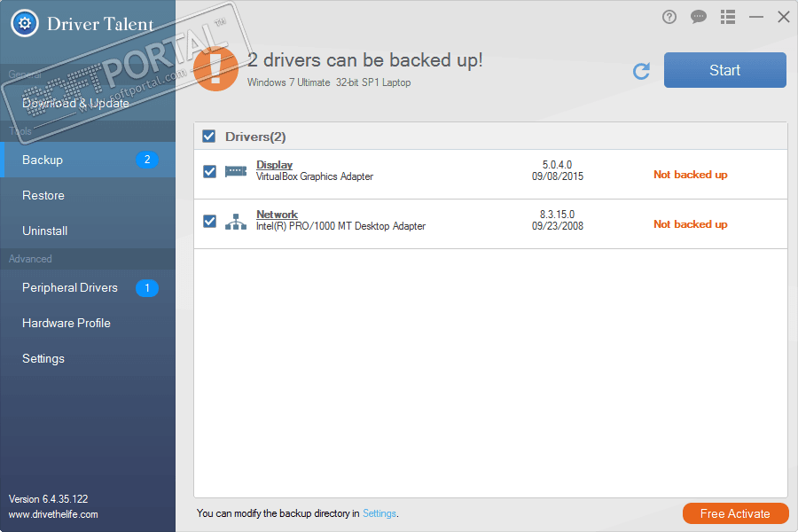Follow the Settings link in footer
Screen dimensions: 798x532
(x=379, y=513)
